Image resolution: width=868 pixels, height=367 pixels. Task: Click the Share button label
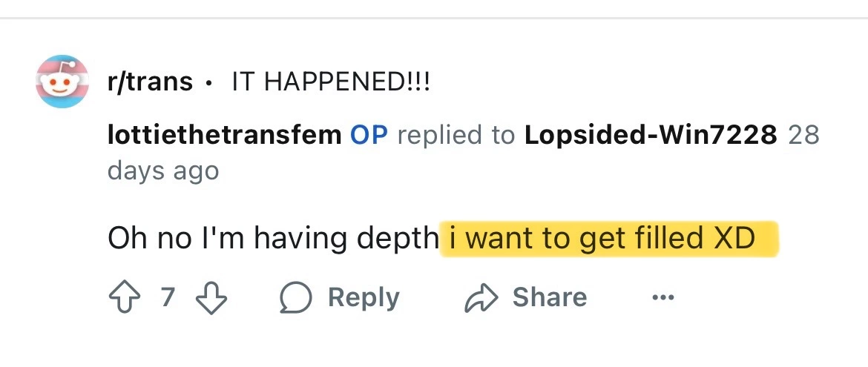point(549,298)
